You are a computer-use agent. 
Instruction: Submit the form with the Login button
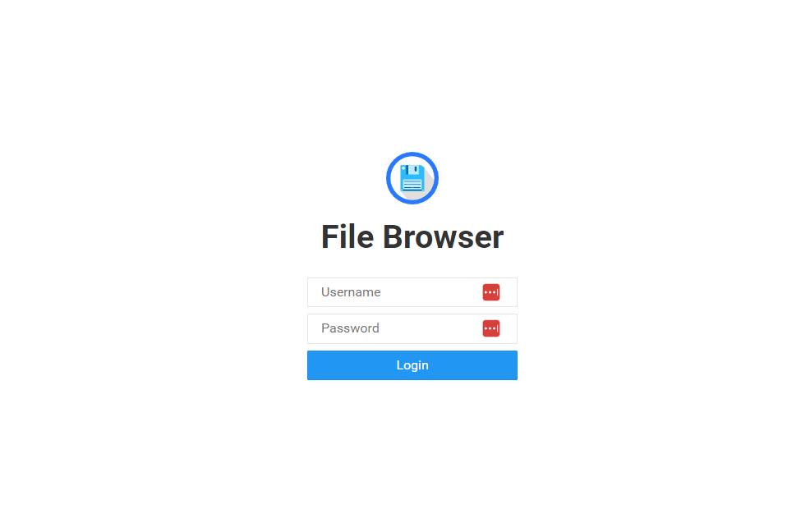tap(412, 365)
